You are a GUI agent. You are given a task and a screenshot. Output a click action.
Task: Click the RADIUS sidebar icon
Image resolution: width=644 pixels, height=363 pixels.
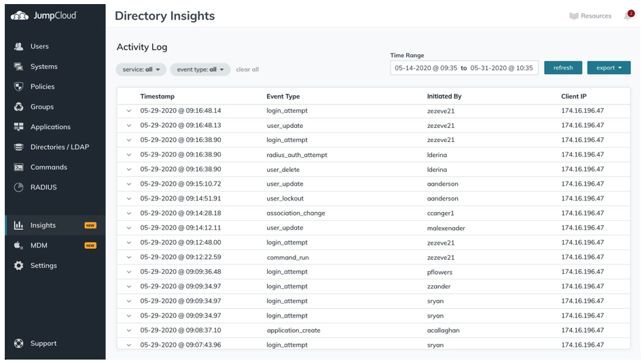tap(19, 188)
